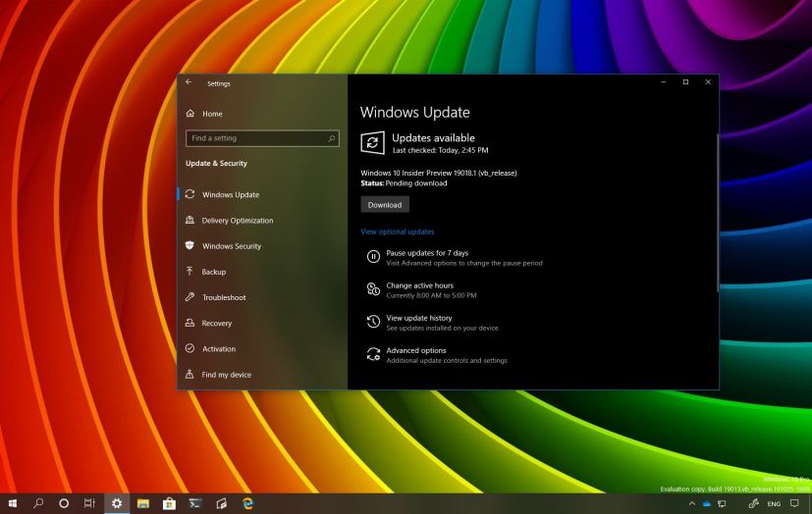Minimize the Settings window
812x514 pixels.
click(x=664, y=81)
